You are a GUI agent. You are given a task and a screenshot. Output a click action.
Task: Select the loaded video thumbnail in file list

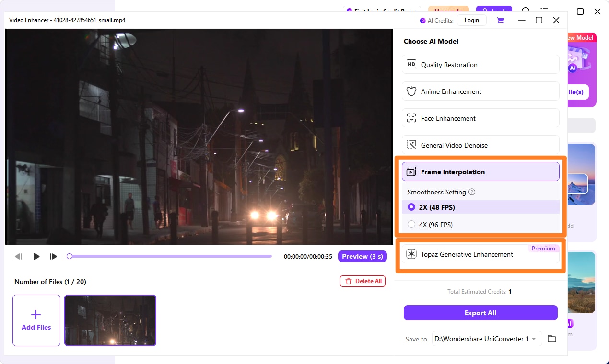tap(110, 320)
